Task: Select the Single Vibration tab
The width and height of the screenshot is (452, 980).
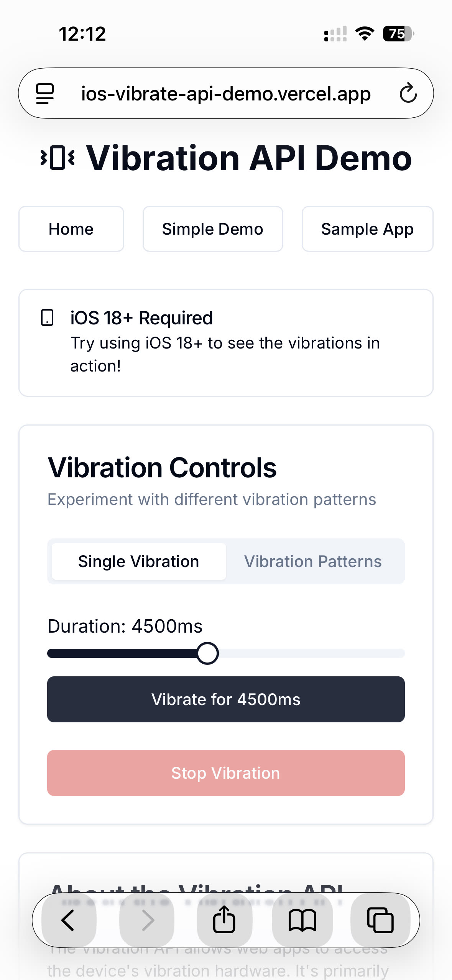Action: click(x=139, y=561)
